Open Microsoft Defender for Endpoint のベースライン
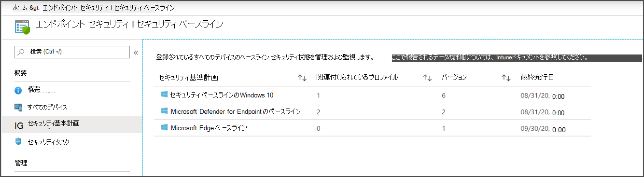Screen dimensions: 644x177 236,111
